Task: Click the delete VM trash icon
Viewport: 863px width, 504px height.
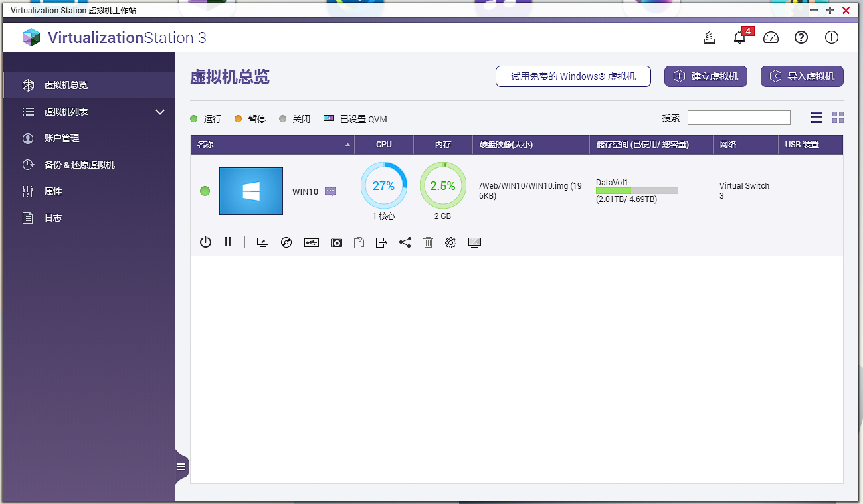Action: [428, 242]
